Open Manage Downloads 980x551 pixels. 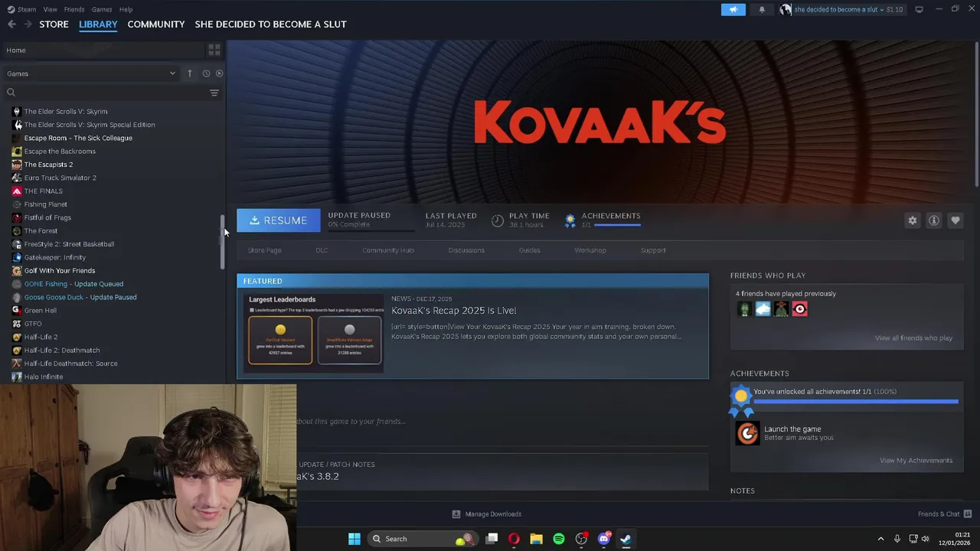[487, 514]
